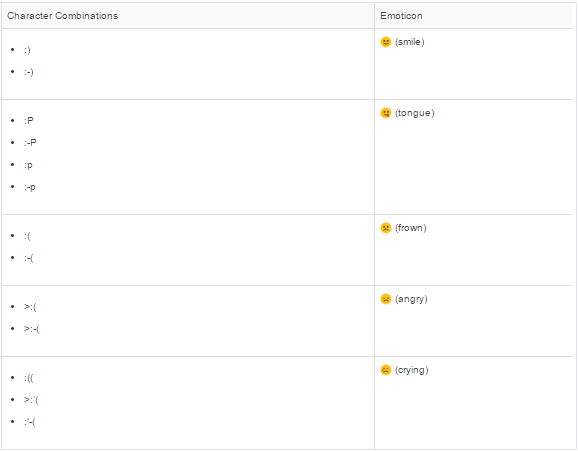Click the frown emoticon icon

(386, 228)
